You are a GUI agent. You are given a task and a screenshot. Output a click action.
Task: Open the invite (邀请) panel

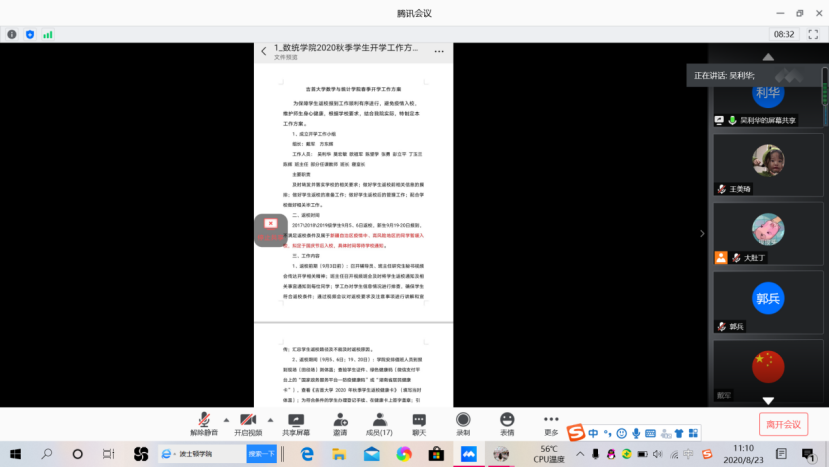pos(340,423)
